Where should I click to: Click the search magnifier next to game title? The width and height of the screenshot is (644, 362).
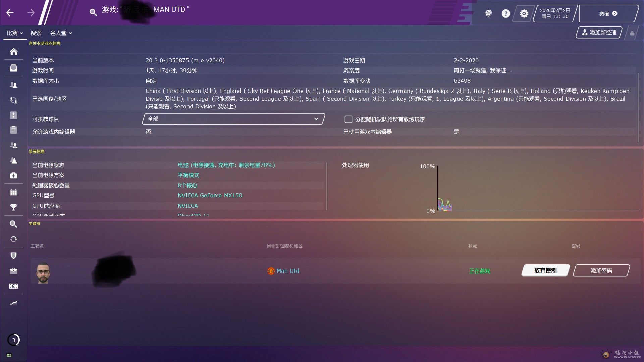[93, 12]
